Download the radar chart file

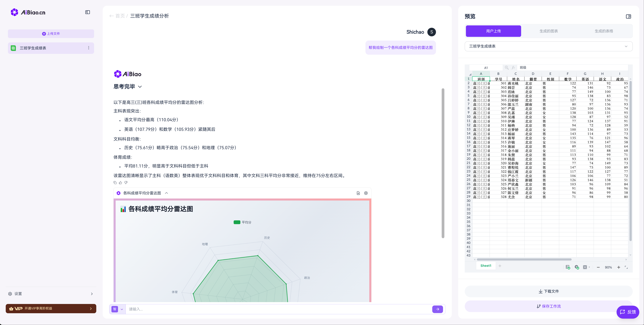coord(358,193)
